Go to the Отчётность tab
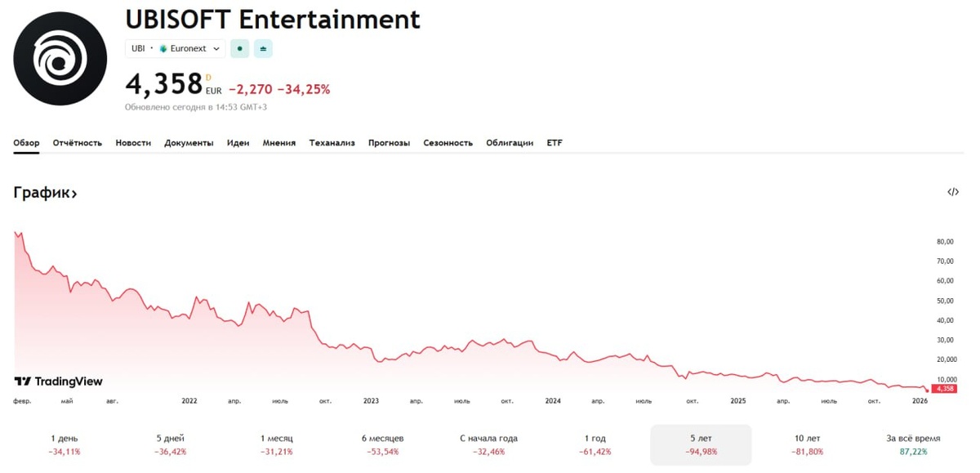980x473 pixels. 78,143
